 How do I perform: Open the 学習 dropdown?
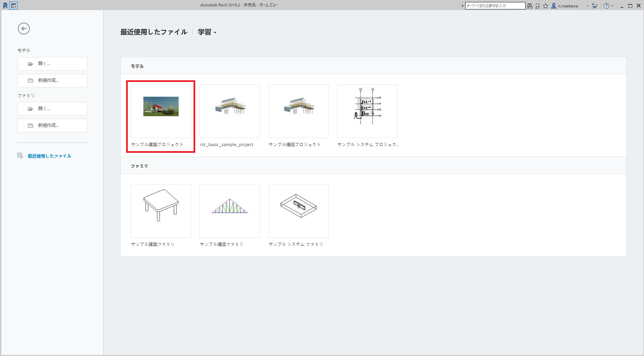(206, 32)
